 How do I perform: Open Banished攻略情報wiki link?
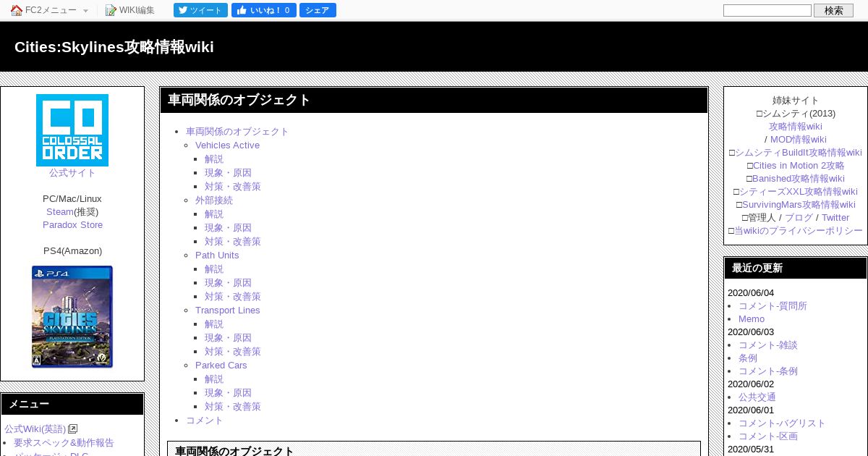(799, 179)
